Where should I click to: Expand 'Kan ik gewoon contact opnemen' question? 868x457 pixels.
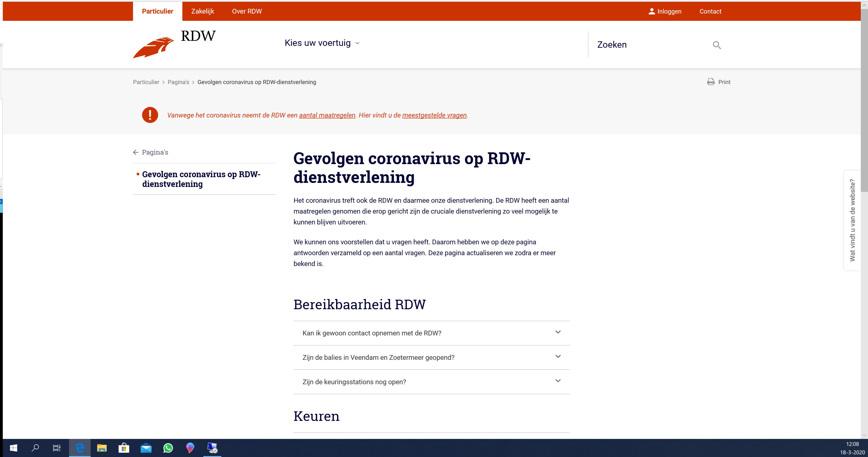431,333
